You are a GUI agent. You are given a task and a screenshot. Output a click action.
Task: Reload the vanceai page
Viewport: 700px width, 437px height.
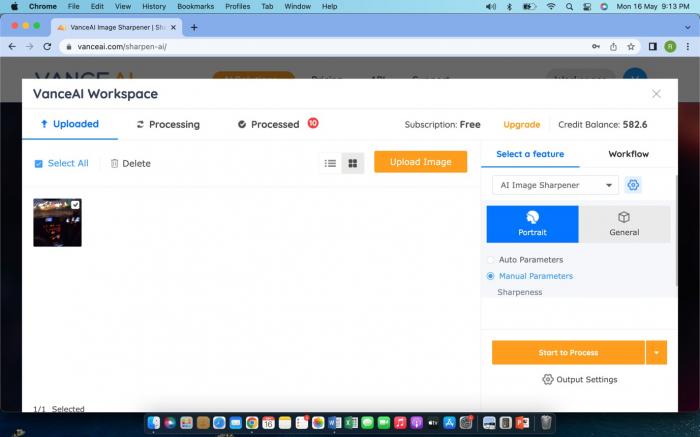pos(47,46)
